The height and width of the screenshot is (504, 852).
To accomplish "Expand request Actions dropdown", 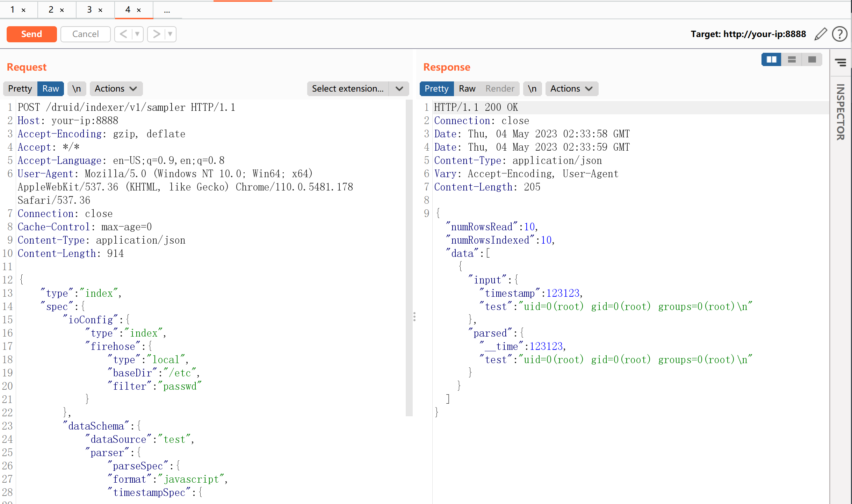I will (116, 88).
